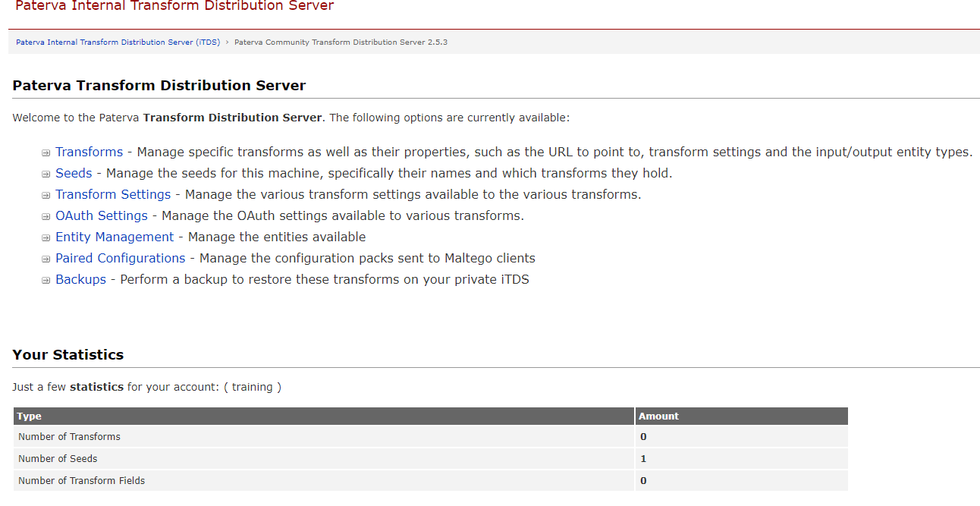
Task: Click the bullet icon beside Backups
Action: pyautogui.click(x=46, y=280)
